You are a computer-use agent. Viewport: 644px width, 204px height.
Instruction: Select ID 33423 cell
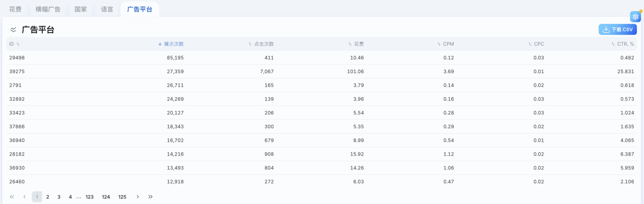tap(17, 113)
